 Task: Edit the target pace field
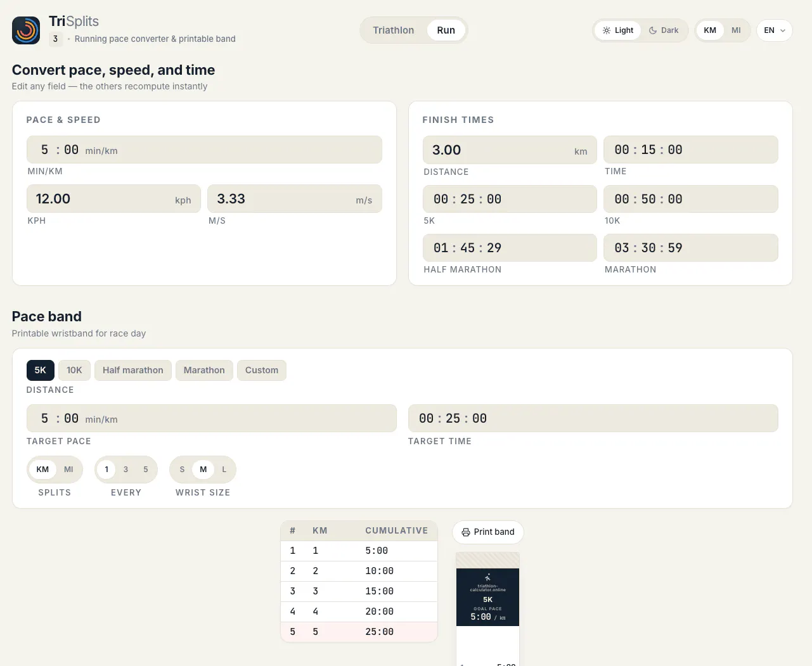click(x=212, y=418)
